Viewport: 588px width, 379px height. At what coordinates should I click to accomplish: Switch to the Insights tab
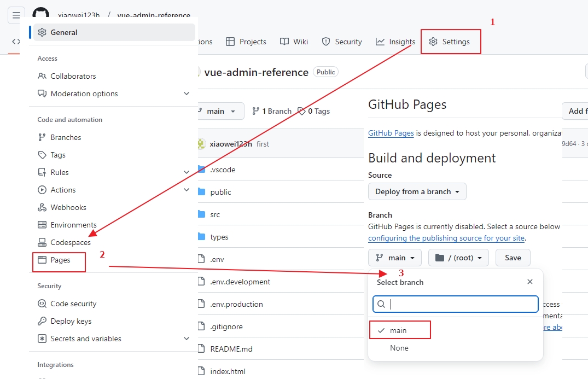(395, 42)
